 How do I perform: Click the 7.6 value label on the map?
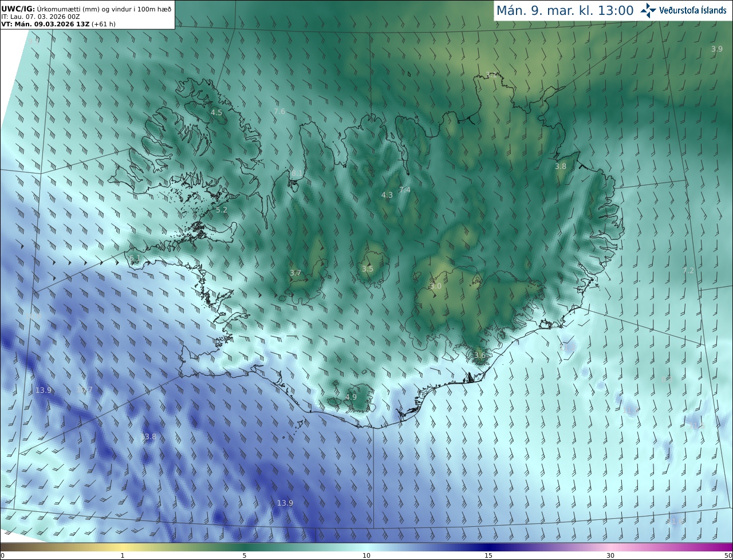279,112
